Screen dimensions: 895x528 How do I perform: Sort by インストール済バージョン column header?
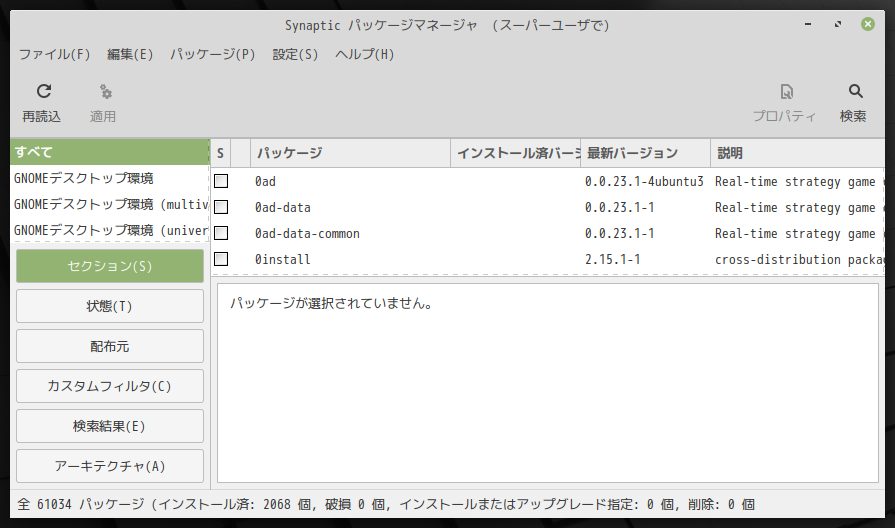(x=516, y=153)
